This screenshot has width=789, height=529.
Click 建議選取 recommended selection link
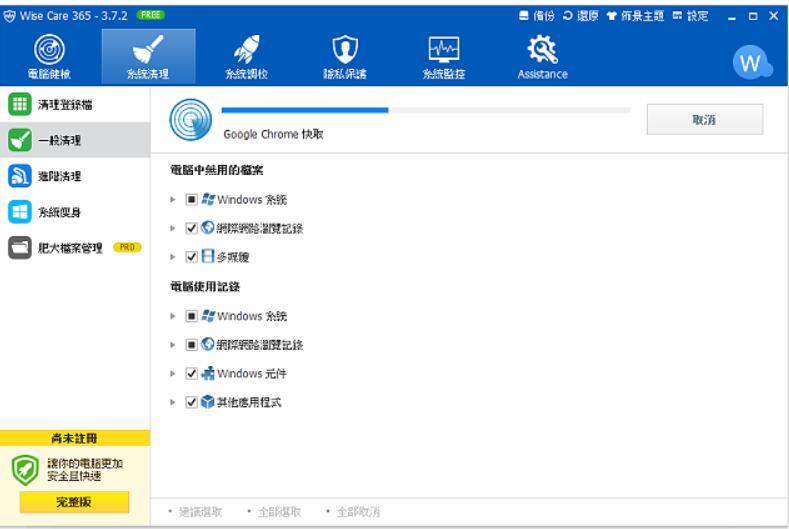coord(200,512)
